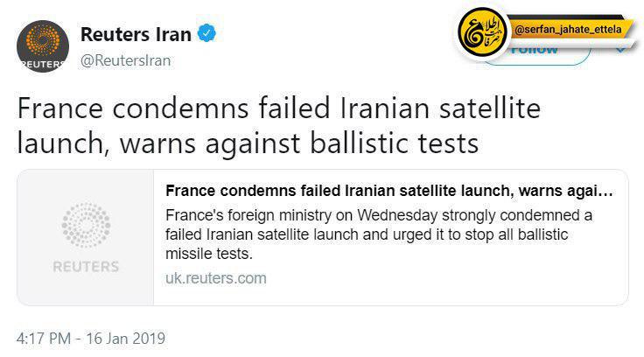Click tweet text line 'launch, warns against ballistic tests'
Screen dimensions: 644x357
pyautogui.click(x=248, y=143)
